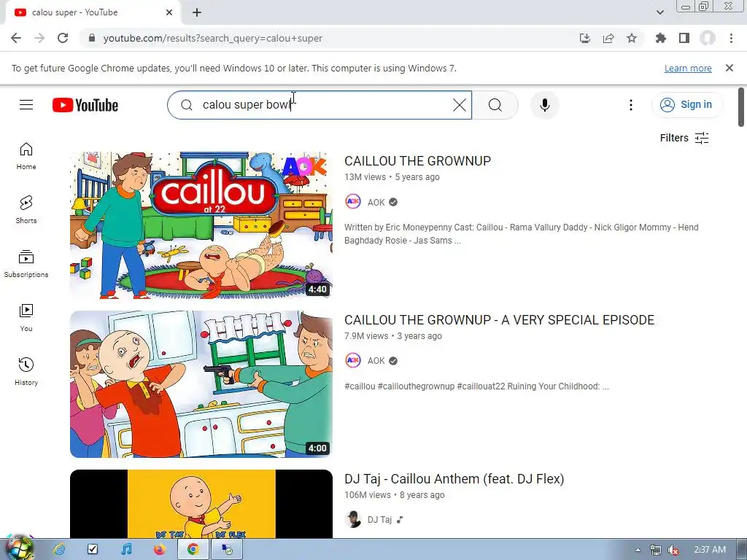
Task: Open the checkbox app in taskbar
Action: 93,550
